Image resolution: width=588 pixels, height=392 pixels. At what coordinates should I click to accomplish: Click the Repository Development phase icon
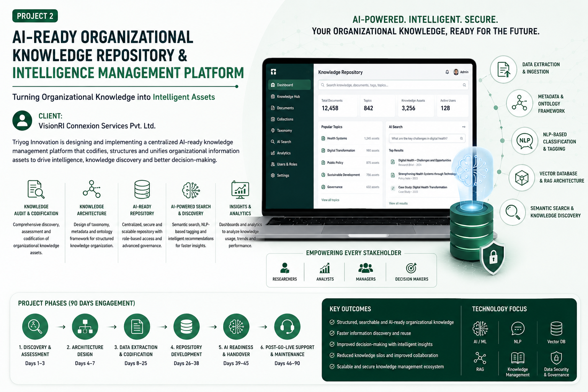coord(186,327)
